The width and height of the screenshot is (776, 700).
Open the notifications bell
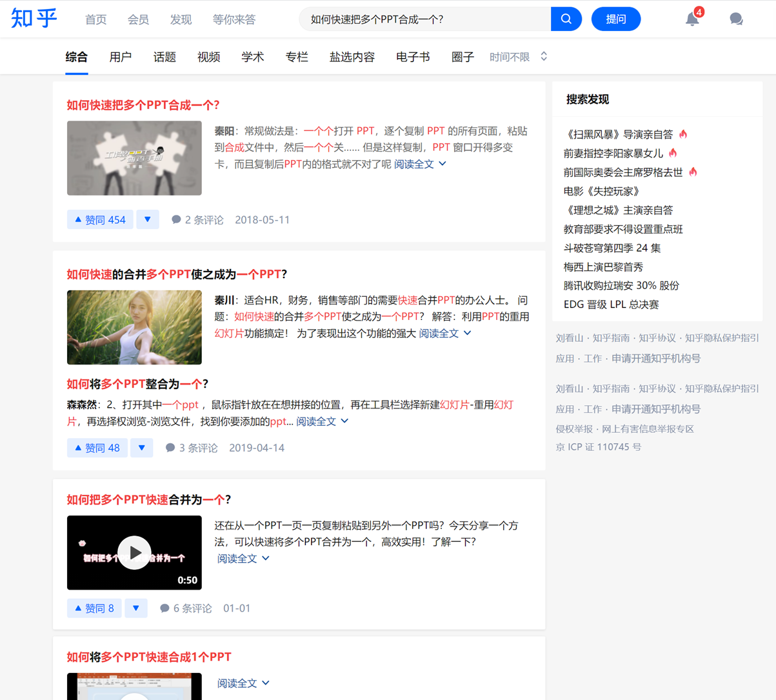(x=692, y=19)
